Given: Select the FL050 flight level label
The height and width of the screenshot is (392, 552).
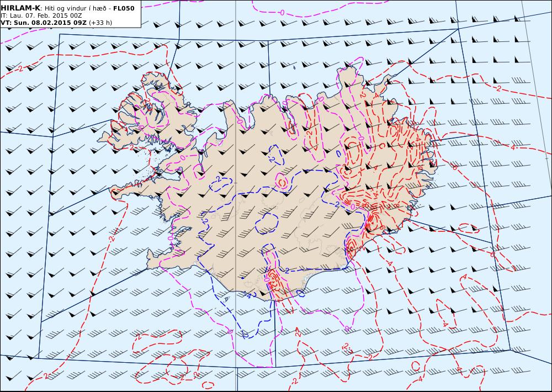Looking at the screenshot, I should click(124, 8).
